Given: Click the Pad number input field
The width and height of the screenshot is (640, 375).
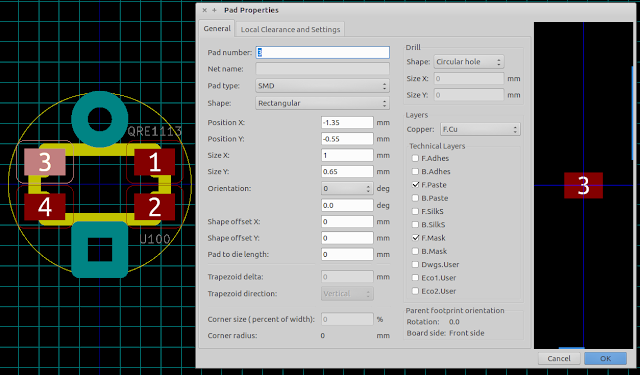Looking at the screenshot, I should [x=322, y=52].
